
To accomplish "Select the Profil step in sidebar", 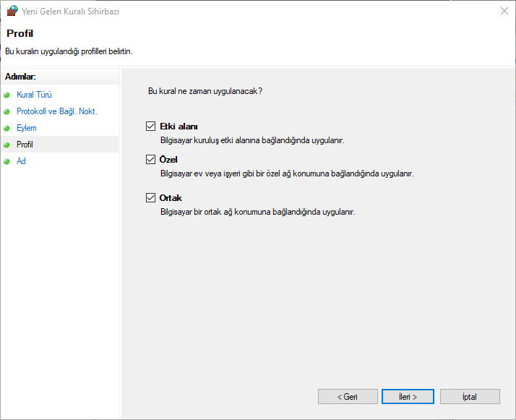I will [x=25, y=145].
